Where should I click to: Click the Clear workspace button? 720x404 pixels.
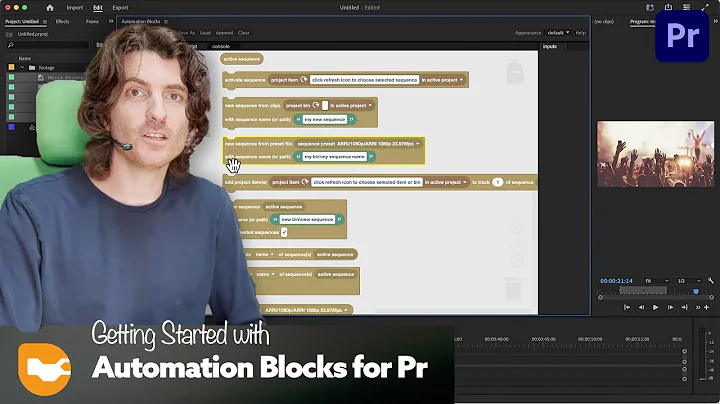243,33
